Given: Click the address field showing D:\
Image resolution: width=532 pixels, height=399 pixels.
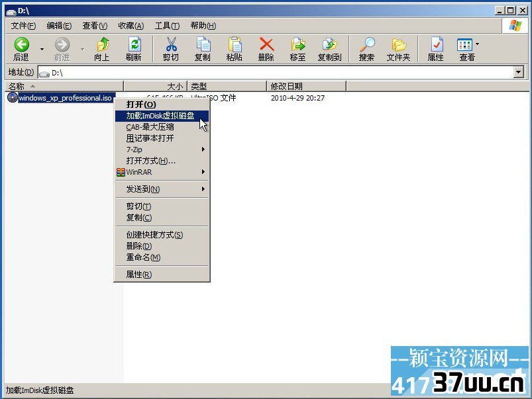Looking at the screenshot, I should (276, 73).
